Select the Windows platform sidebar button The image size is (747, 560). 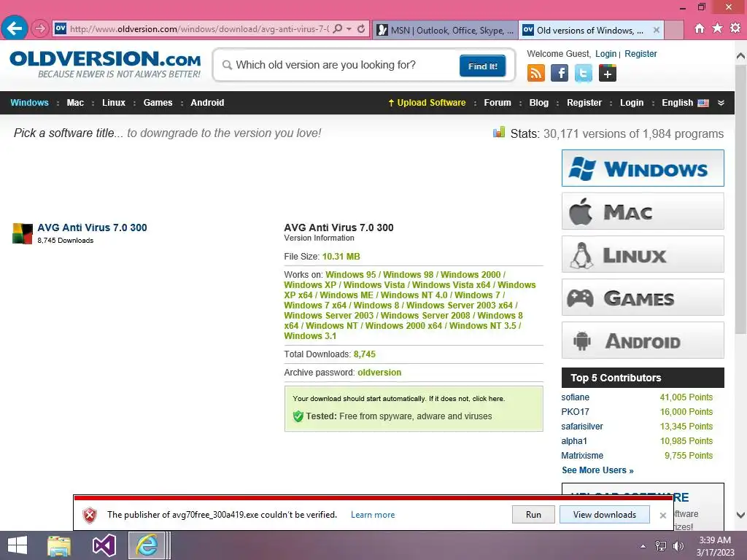click(643, 168)
